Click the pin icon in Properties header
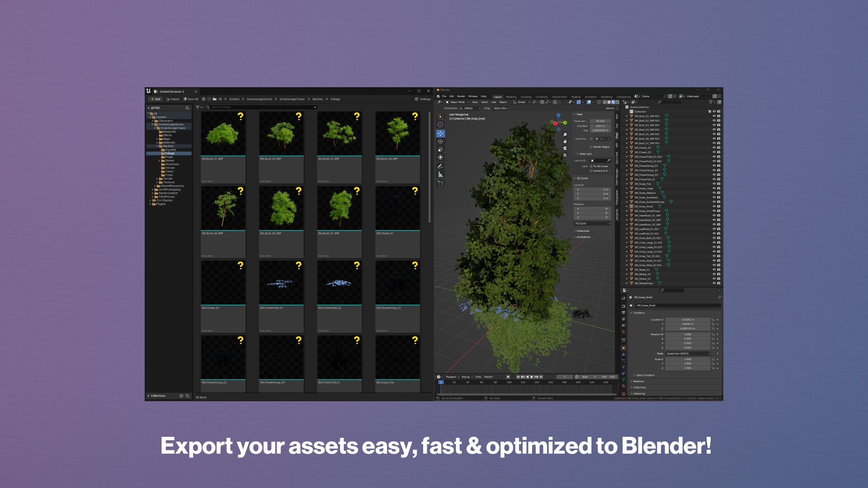868x488 pixels. tap(719, 297)
